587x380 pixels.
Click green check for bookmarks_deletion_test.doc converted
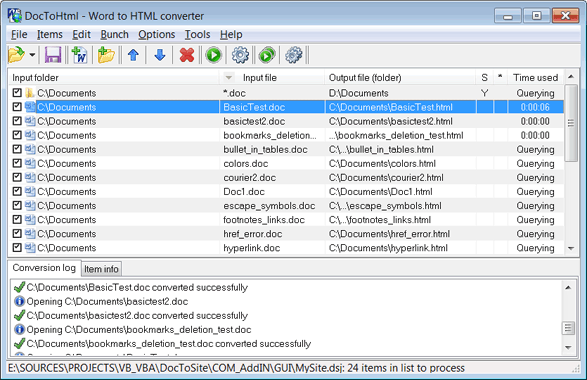click(x=19, y=343)
